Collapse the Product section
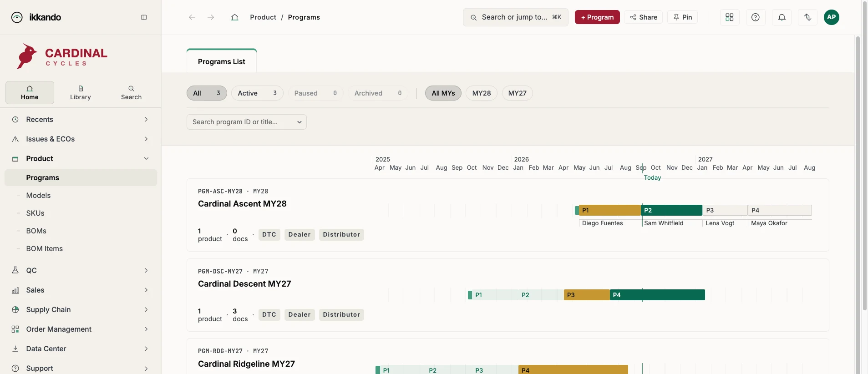 (81, 159)
